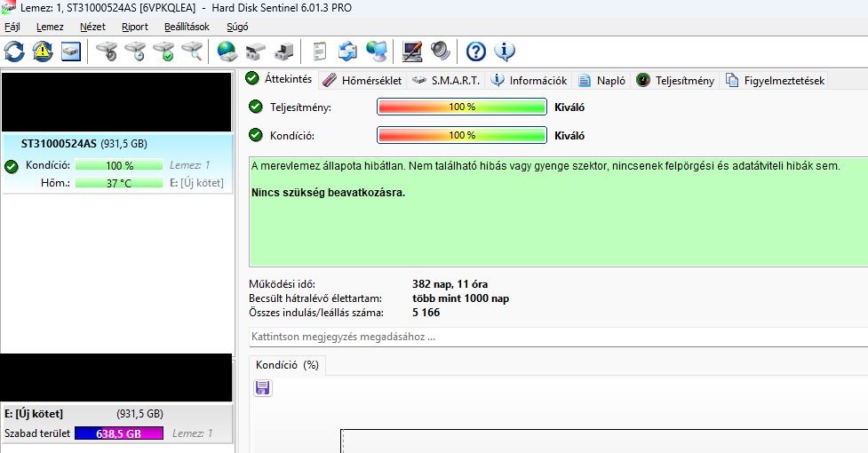
Task: Switch to the Hőmérséklet tab
Action: [363, 80]
